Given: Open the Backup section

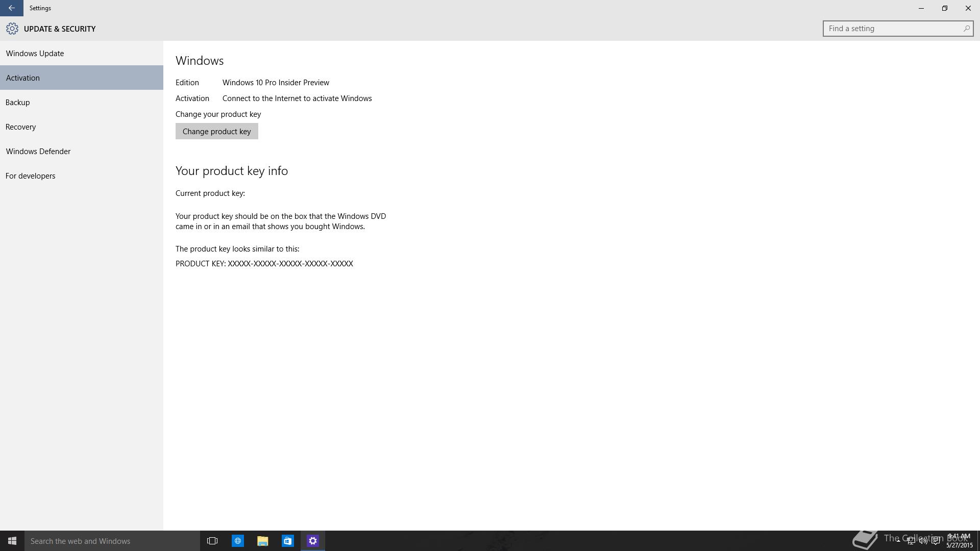Looking at the screenshot, I should click(82, 102).
